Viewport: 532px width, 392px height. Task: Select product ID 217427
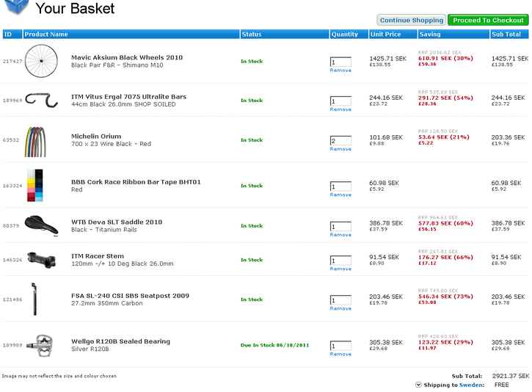point(12,62)
